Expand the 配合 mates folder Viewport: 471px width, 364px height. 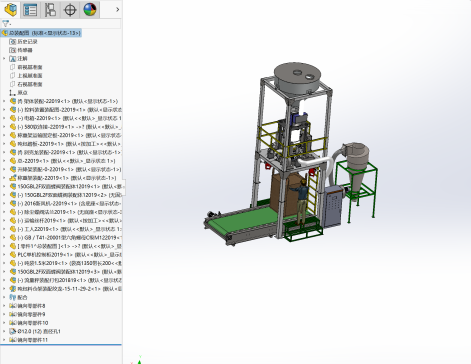click(4, 297)
